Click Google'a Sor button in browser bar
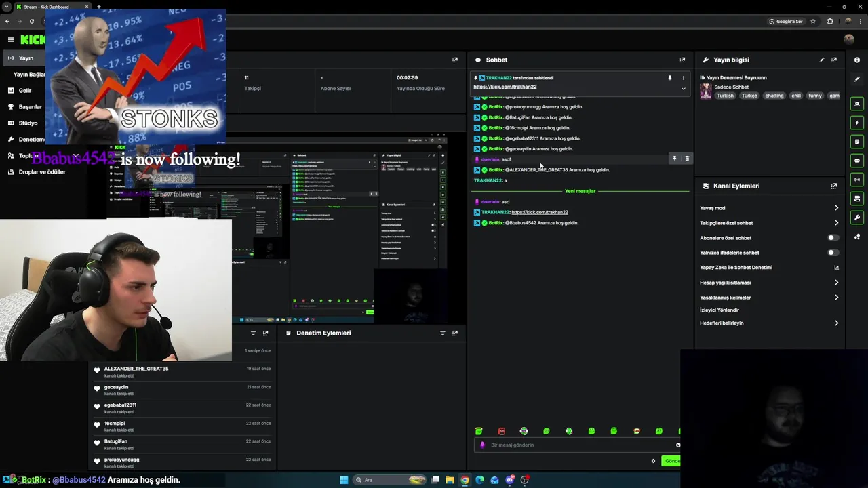 tap(786, 21)
